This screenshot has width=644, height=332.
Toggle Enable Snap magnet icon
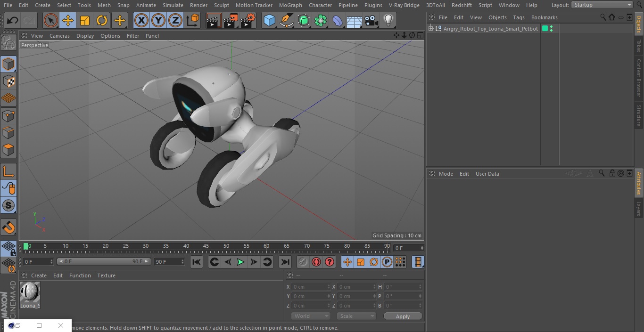coord(8,227)
